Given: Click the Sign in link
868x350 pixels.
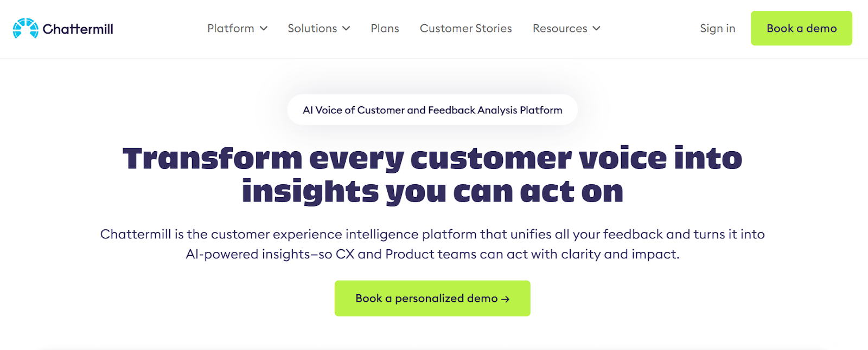Looking at the screenshot, I should (x=717, y=28).
